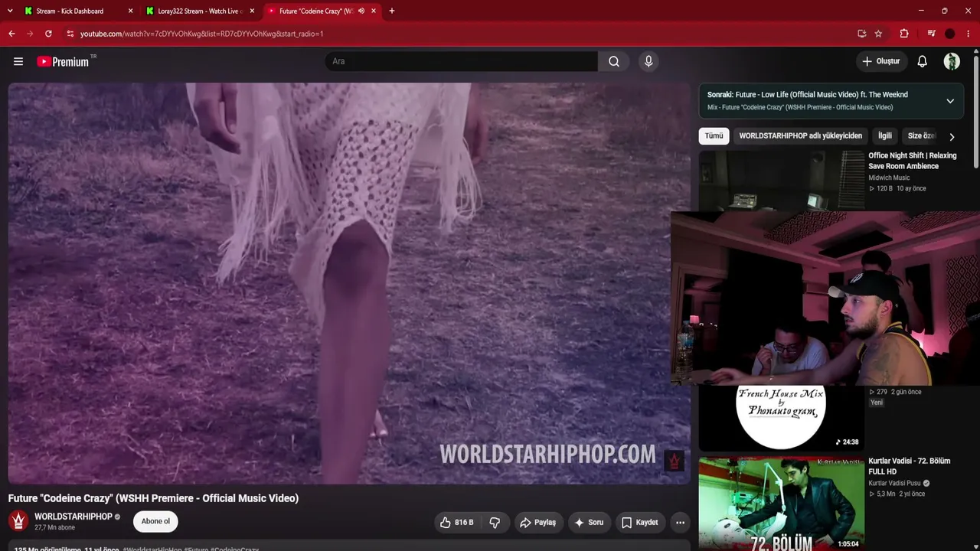980x551 pixels.
Task: View site information icon in address bar
Action: [70, 34]
